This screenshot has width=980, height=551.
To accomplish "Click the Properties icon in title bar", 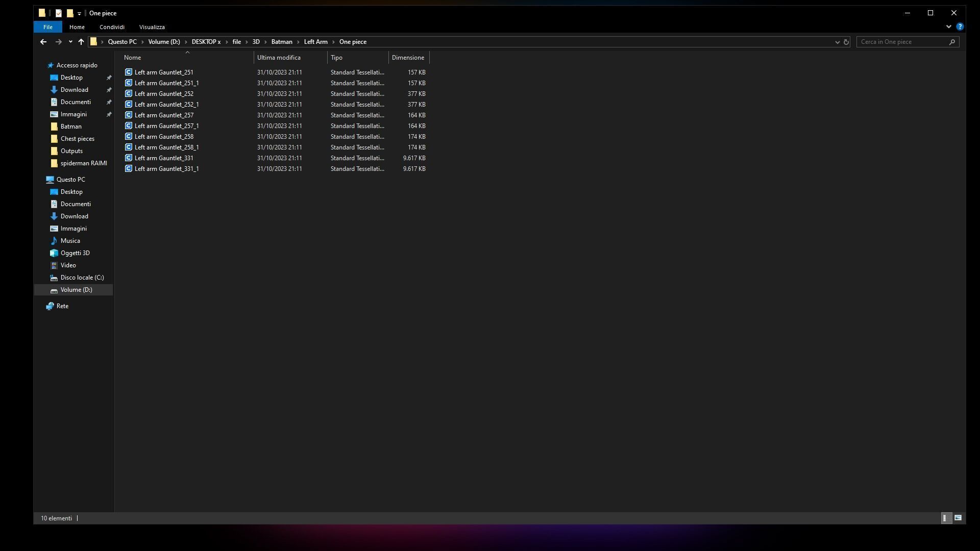I will 59,13.
